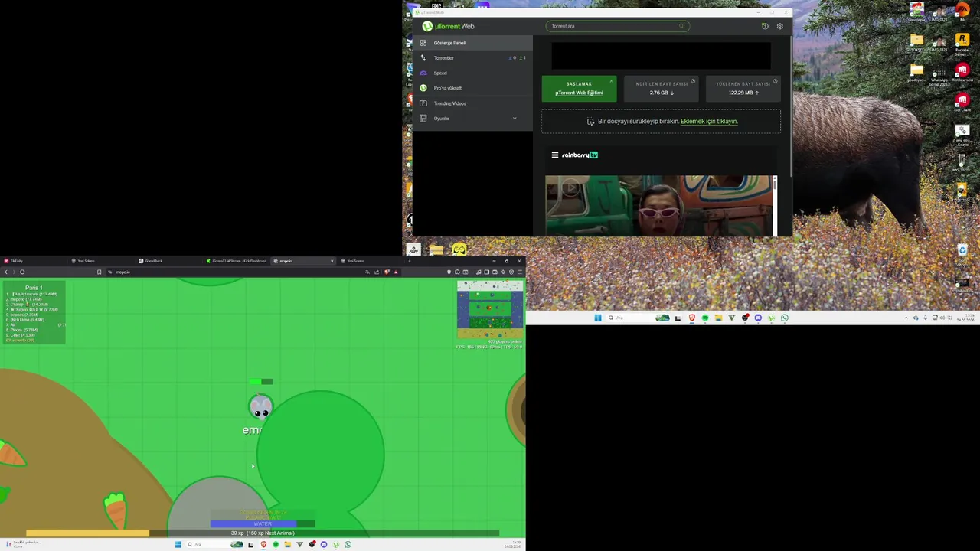Open WhatsApp from desktop taskbar

(784, 318)
